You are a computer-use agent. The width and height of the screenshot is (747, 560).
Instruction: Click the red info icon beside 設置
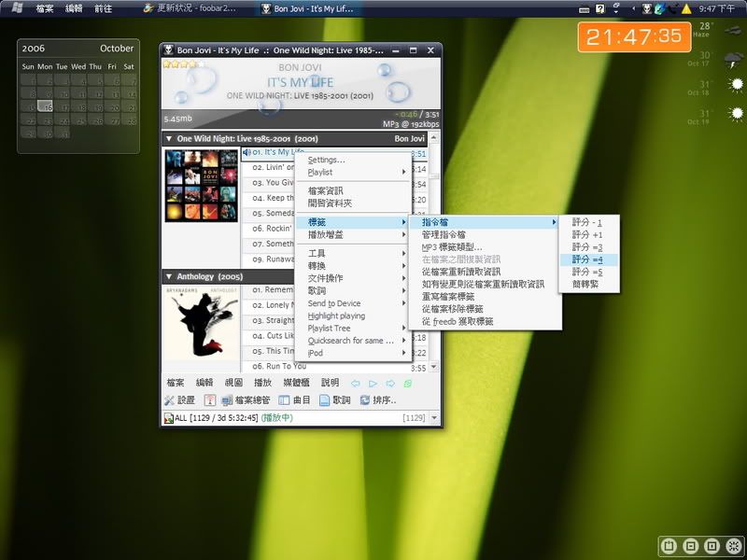(x=209, y=400)
